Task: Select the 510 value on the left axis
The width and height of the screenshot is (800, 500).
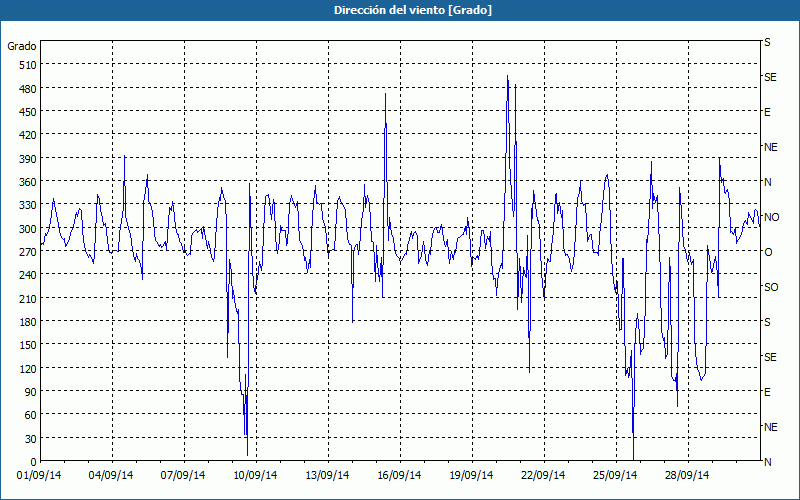Action: (28, 65)
